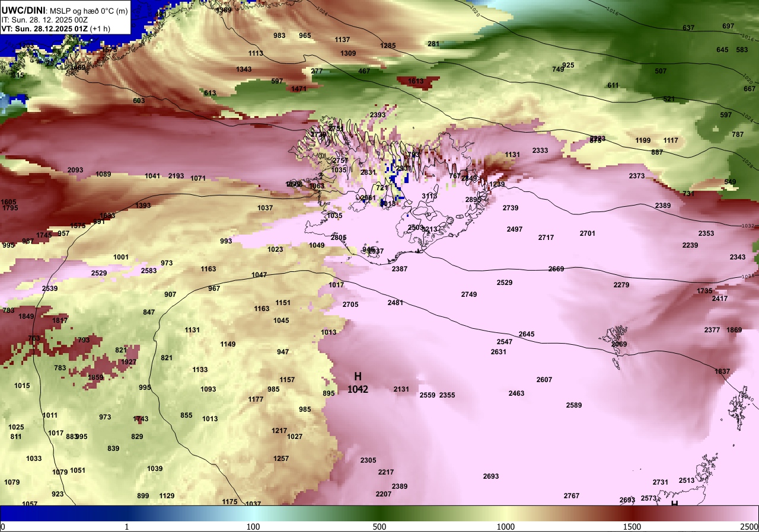This screenshot has width=759, height=532.
Task: Pick the number "1869"
Action: (x=734, y=330)
